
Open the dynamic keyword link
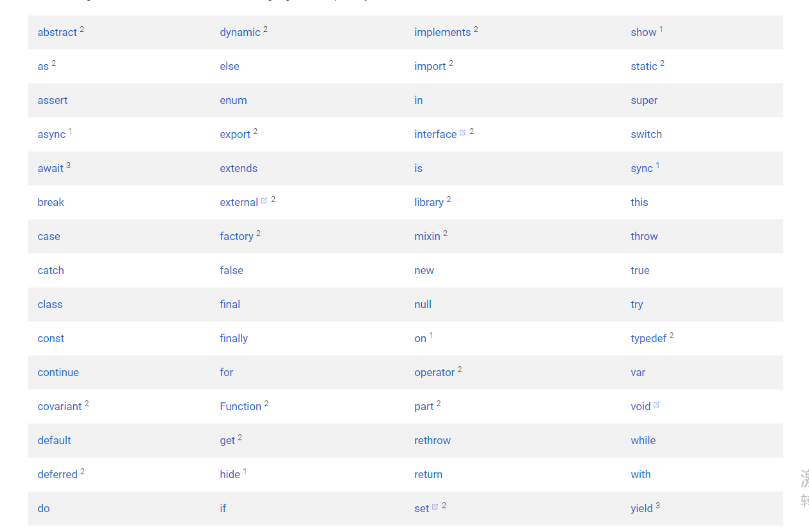tap(240, 32)
